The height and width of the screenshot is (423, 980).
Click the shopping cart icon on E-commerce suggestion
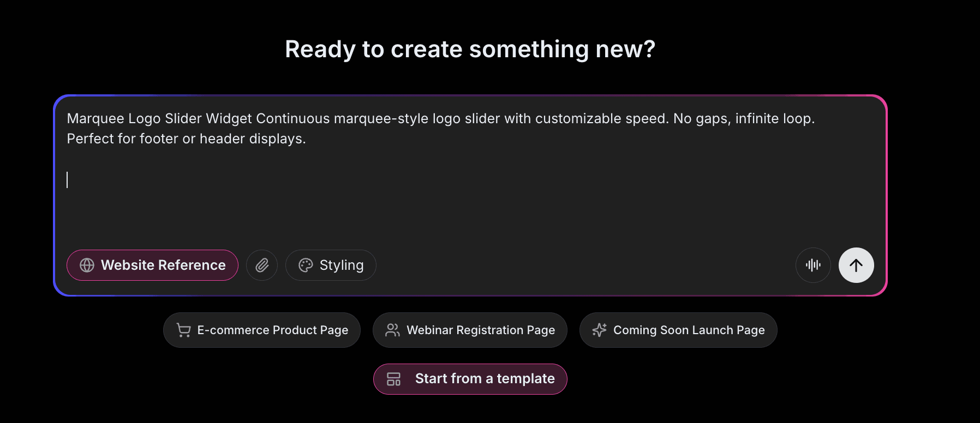[183, 330]
